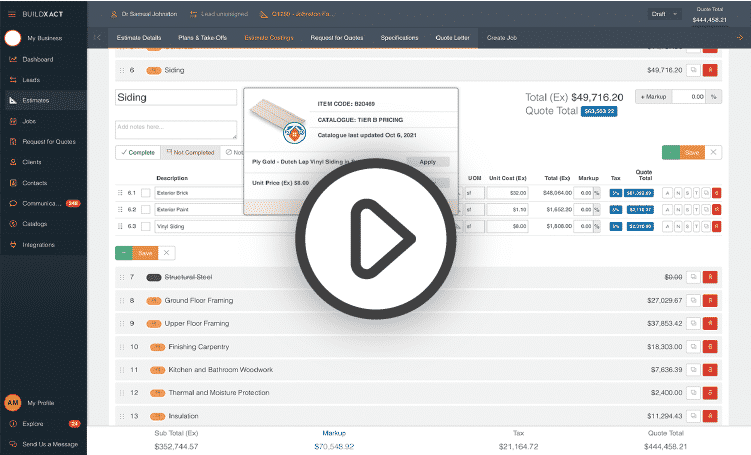751x455 pixels.
Task: Open the Jobs section in the sidebar
Action: (x=29, y=120)
